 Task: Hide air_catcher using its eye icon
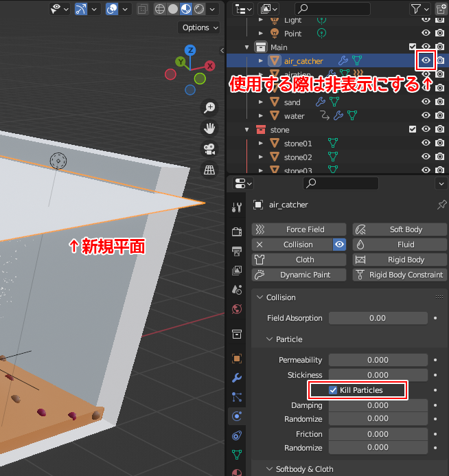426,60
